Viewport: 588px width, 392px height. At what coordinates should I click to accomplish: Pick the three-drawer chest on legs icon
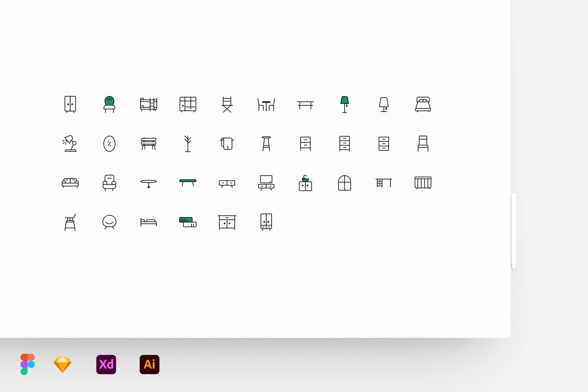click(345, 143)
